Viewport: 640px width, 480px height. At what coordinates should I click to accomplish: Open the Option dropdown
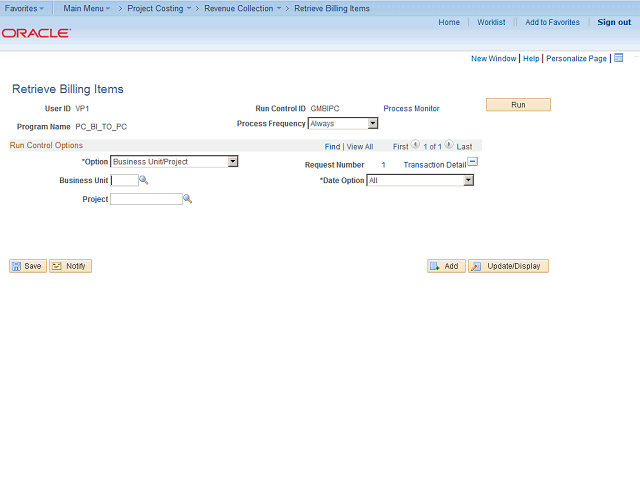(174, 162)
